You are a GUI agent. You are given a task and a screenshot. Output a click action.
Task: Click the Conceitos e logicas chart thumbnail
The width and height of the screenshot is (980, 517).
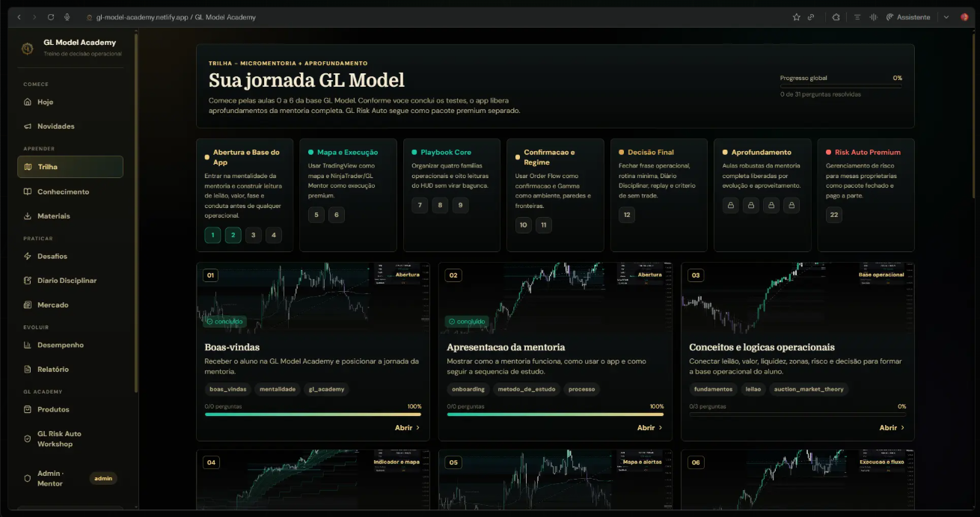[x=797, y=298]
